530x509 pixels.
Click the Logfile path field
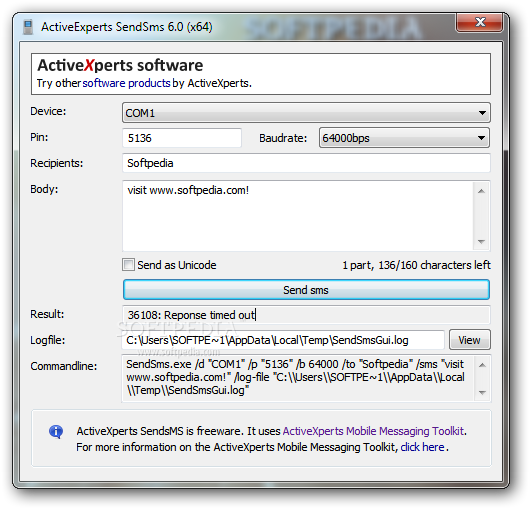(283, 340)
